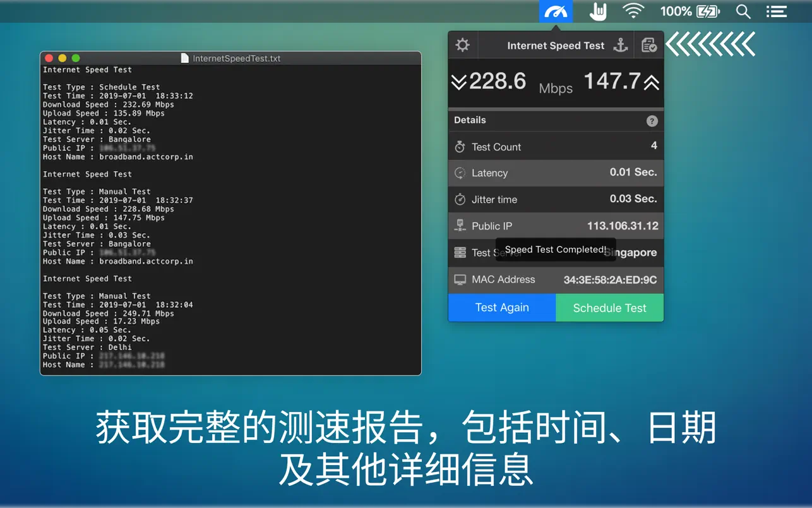Image resolution: width=812 pixels, height=508 pixels.
Task: Dismiss the Speed Test Completed tooltip
Action: tap(555, 250)
